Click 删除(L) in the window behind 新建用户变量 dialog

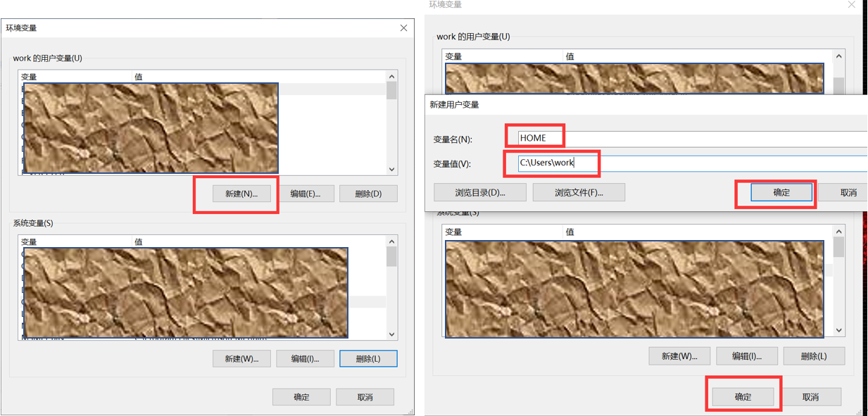[x=814, y=356]
